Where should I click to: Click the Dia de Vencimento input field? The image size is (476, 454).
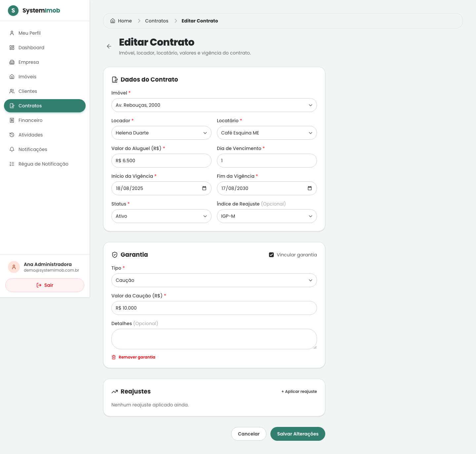(x=267, y=161)
